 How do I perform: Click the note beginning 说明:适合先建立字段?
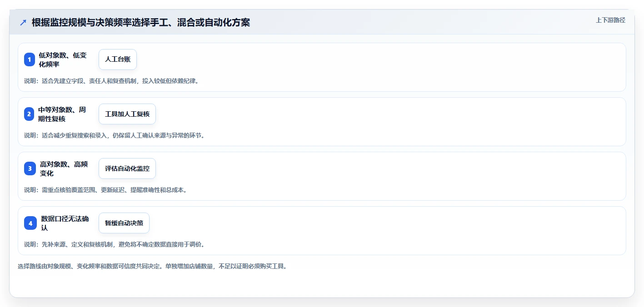coord(111,81)
